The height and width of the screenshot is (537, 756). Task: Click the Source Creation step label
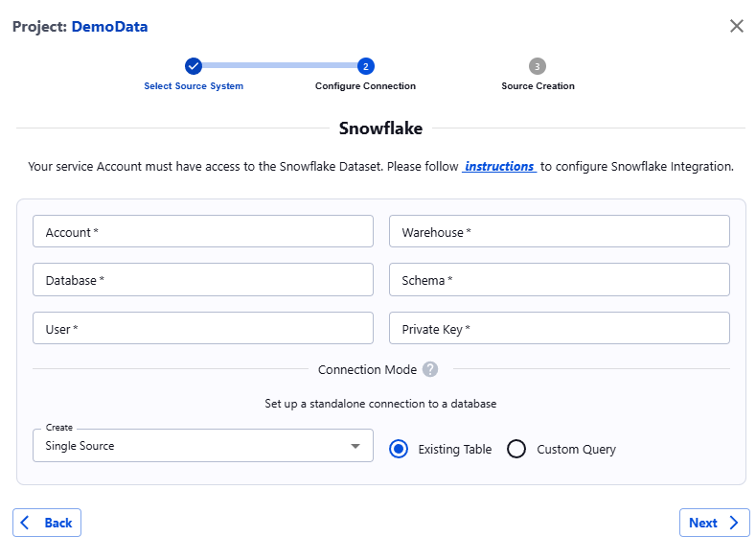[538, 86]
